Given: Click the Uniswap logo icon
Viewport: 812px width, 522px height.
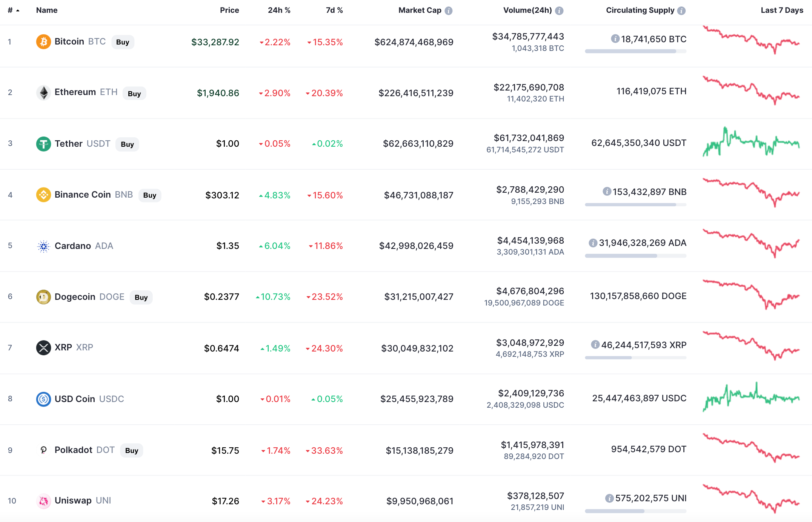Looking at the screenshot, I should click(43, 501).
